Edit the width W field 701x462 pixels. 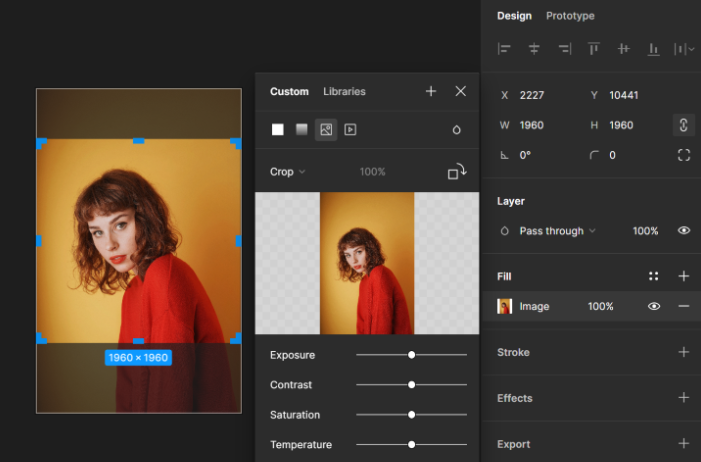[532, 125]
